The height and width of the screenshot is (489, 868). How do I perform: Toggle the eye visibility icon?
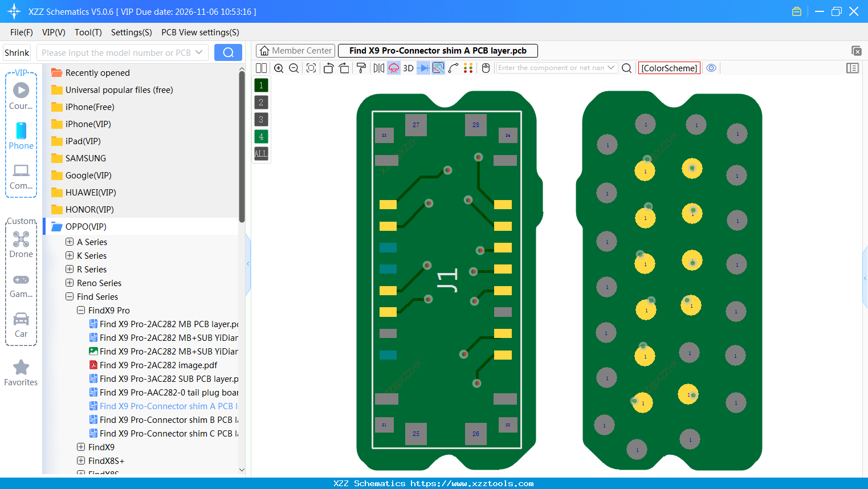click(x=711, y=68)
